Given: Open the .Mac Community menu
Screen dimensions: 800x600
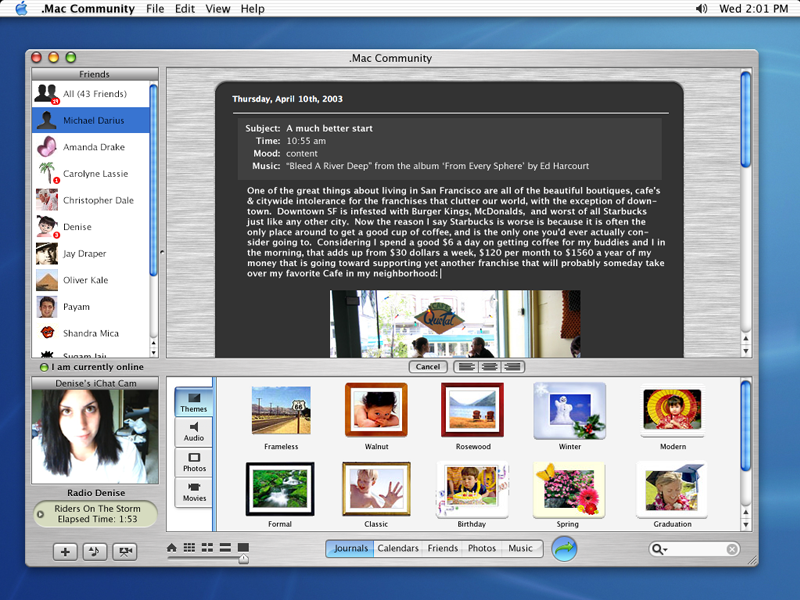Looking at the screenshot, I should [88, 9].
